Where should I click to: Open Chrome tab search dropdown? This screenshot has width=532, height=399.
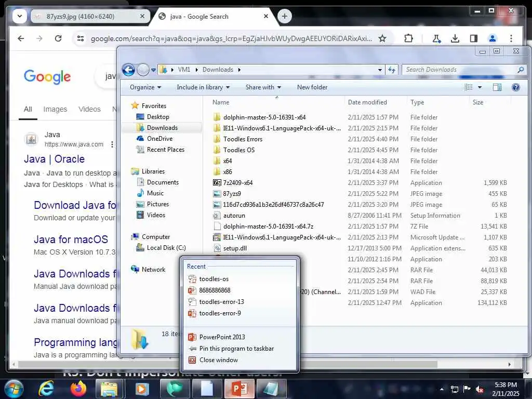point(20,16)
